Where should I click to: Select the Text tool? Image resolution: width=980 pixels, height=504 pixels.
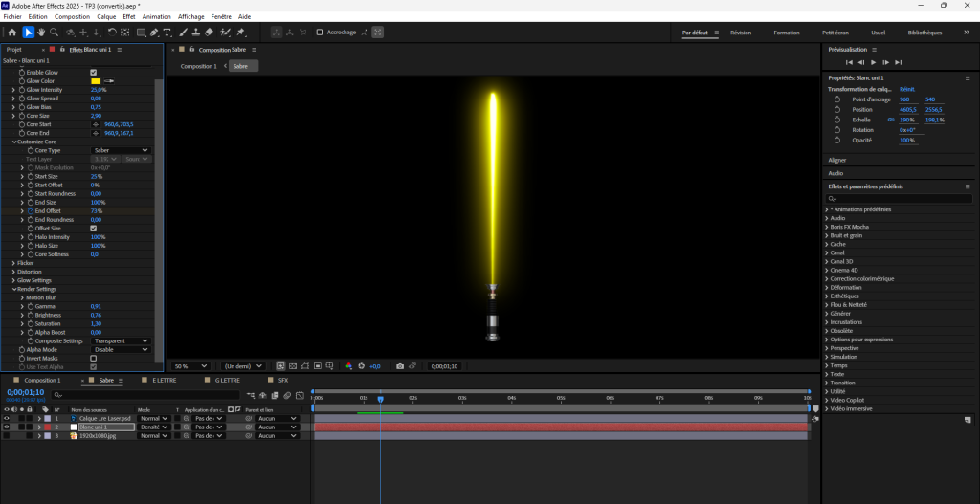click(x=167, y=33)
